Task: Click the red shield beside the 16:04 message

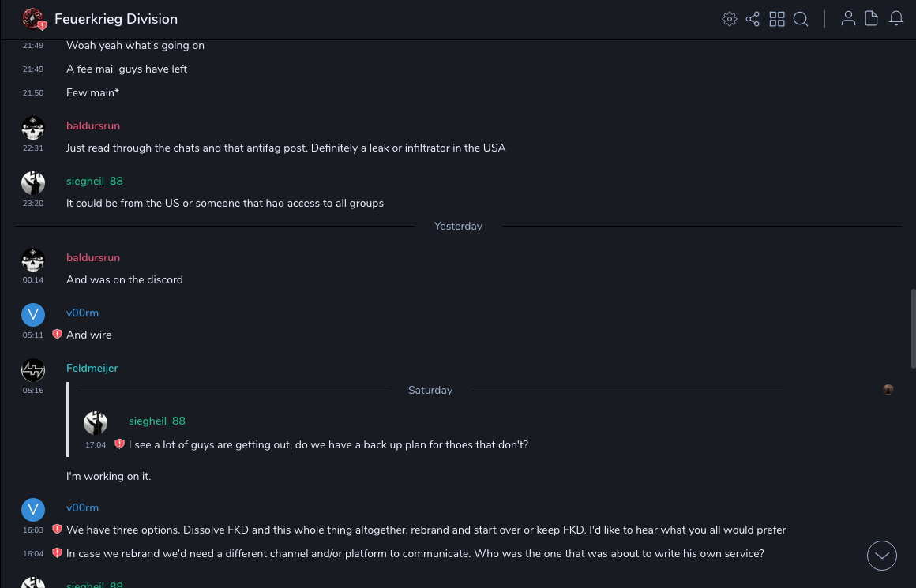Action: [x=57, y=553]
